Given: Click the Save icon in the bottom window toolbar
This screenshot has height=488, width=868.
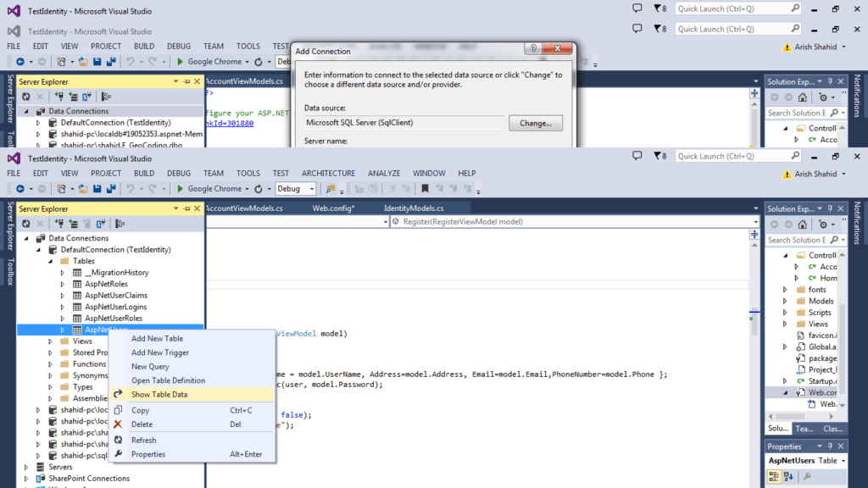Looking at the screenshot, I should (97, 189).
